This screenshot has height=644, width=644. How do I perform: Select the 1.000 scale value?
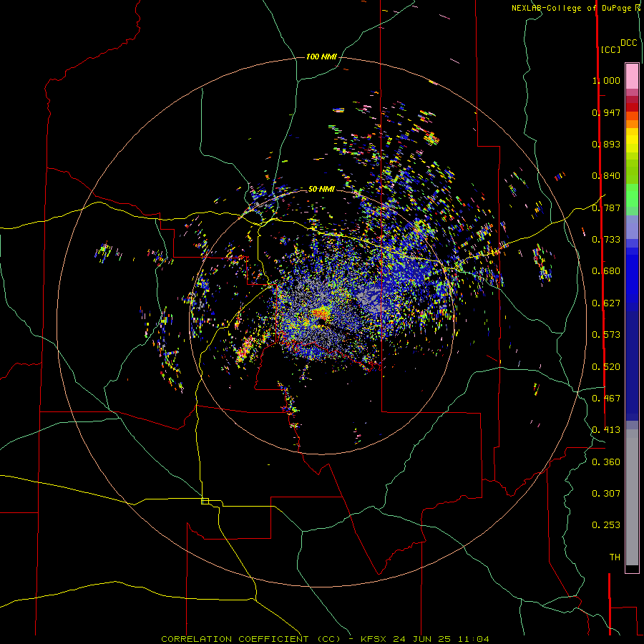tap(606, 80)
